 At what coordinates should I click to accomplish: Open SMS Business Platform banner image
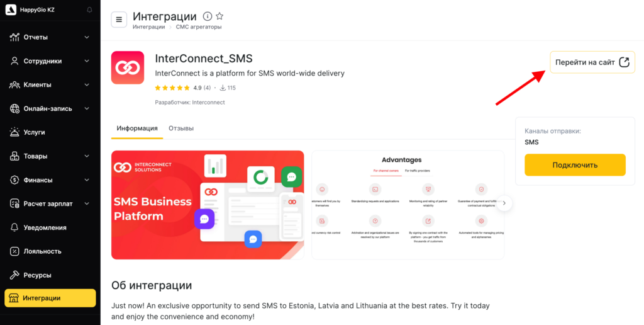coord(208,205)
